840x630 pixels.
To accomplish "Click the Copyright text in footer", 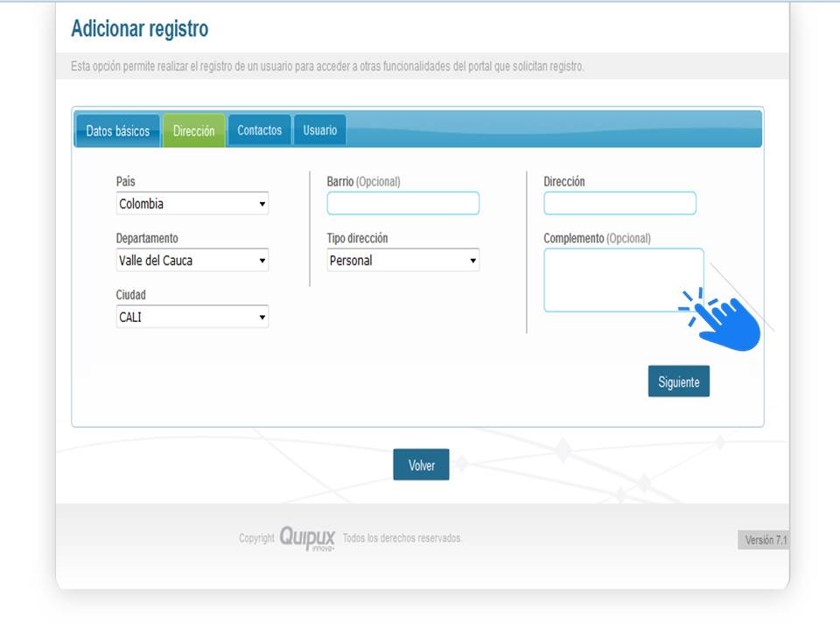I will [256, 538].
